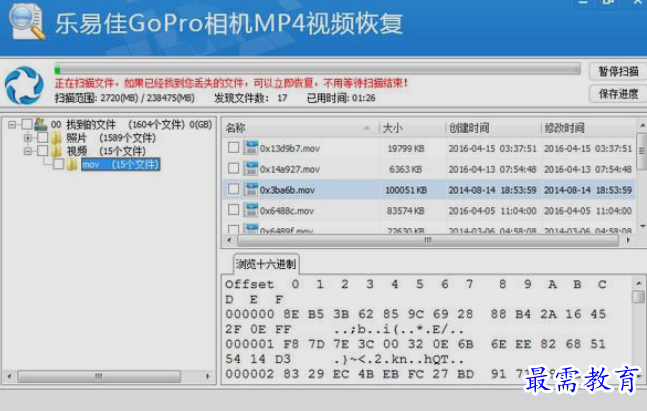Viewport: 647px width, 411px height.
Task: Select the 照片 (1589个文件) tree item
Action: [x=111, y=138]
